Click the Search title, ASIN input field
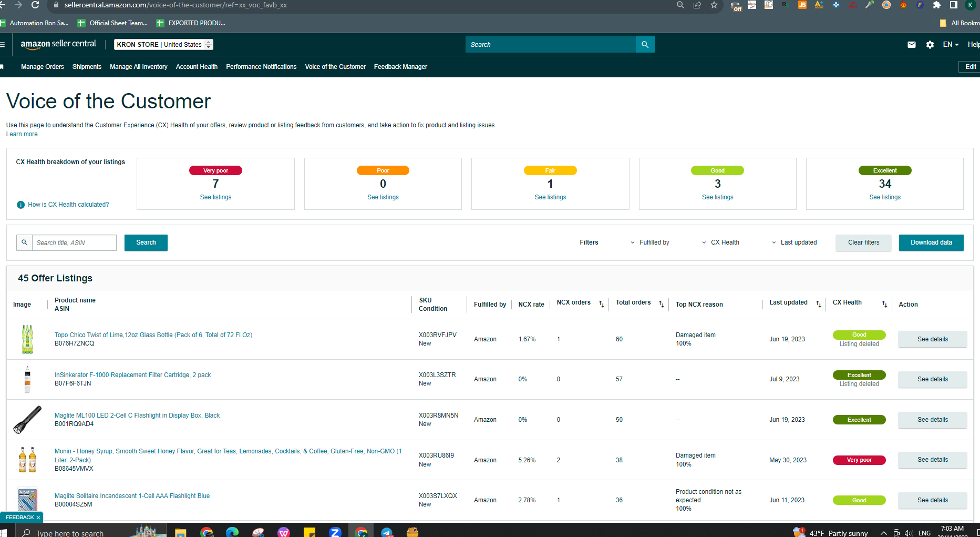Screen dimensions: 980x537 click(74, 242)
